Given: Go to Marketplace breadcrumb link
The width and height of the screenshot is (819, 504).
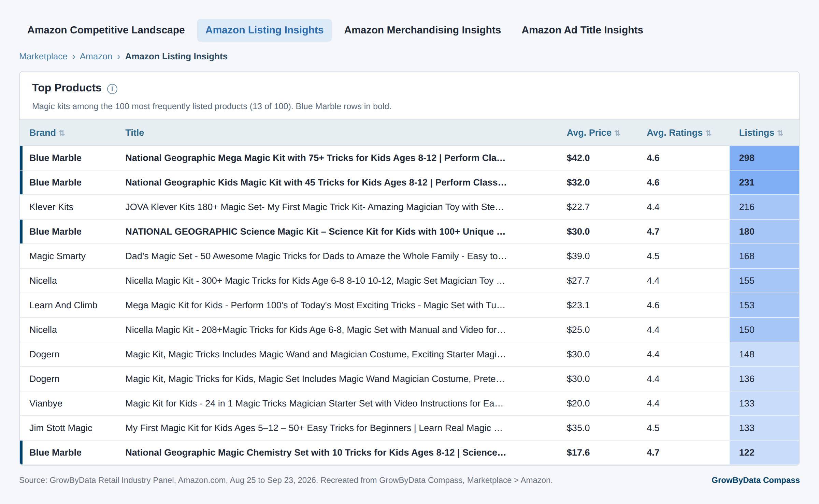Looking at the screenshot, I should click(x=43, y=56).
